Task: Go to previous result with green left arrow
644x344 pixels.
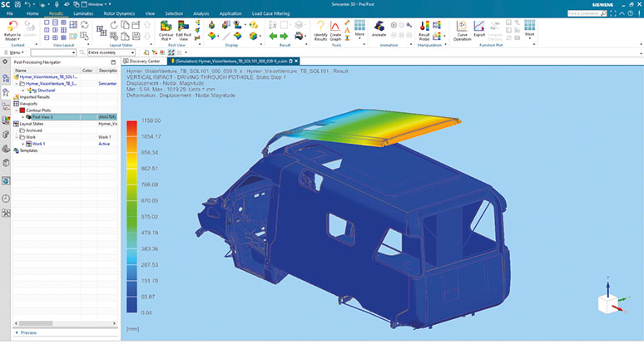Action: point(273,37)
